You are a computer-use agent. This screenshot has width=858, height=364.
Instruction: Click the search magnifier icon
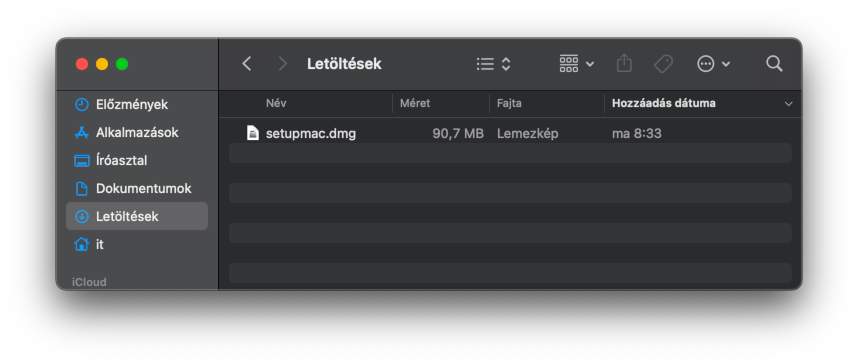[x=774, y=63]
